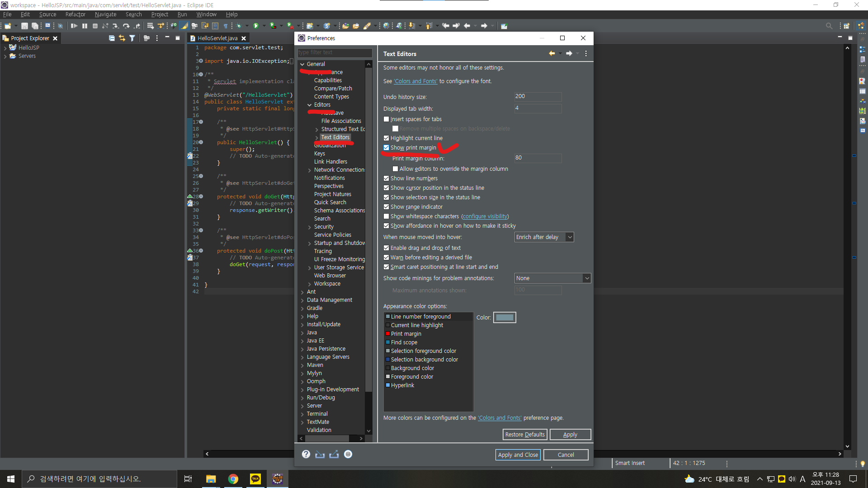Enable Insert spaces for tabs
This screenshot has height=488, width=868.
[387, 119]
